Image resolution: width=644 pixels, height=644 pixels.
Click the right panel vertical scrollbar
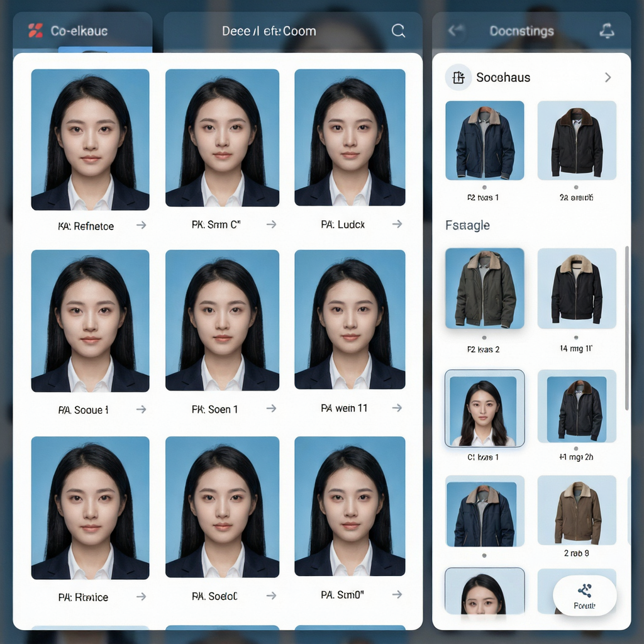click(627, 328)
